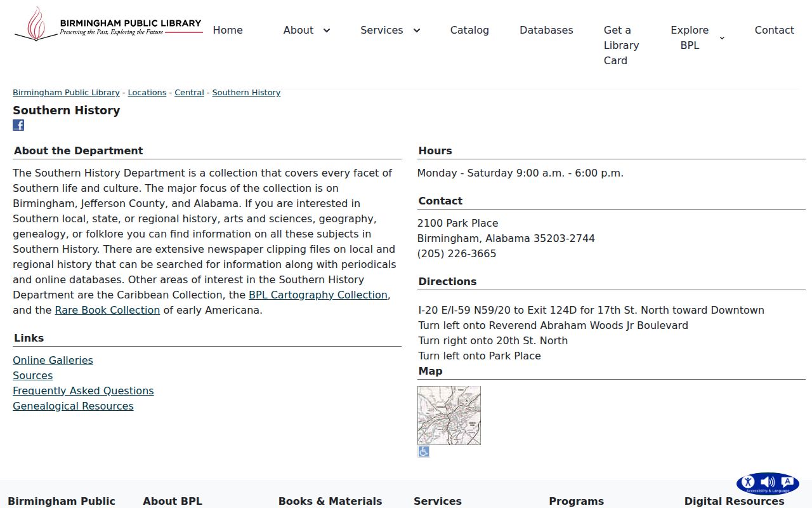The width and height of the screenshot is (812, 508).
Task: Click the phone number (205) 226-3665
Action: tap(457, 253)
